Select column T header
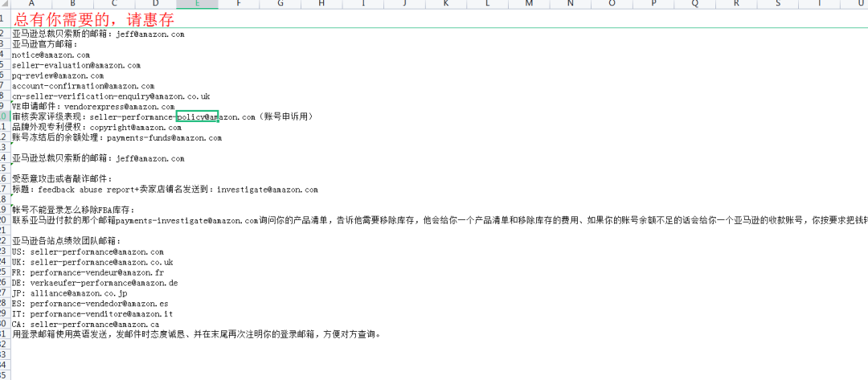The height and width of the screenshot is (380, 868). [819, 5]
